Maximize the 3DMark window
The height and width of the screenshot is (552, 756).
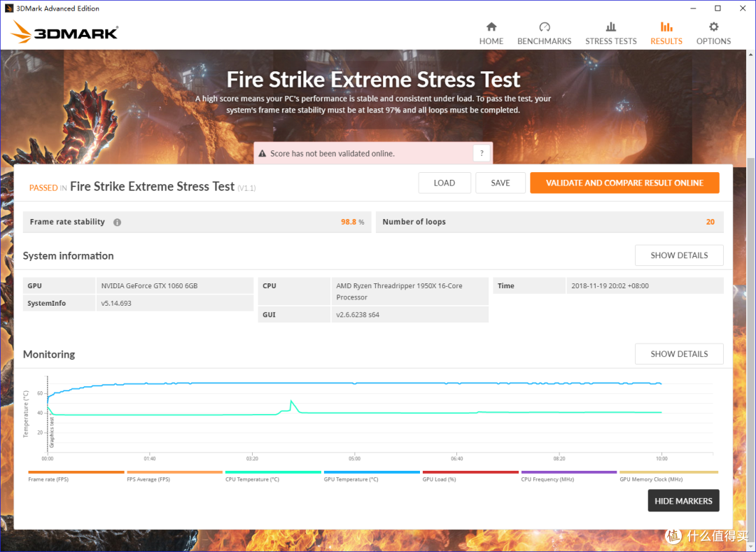[718, 8]
